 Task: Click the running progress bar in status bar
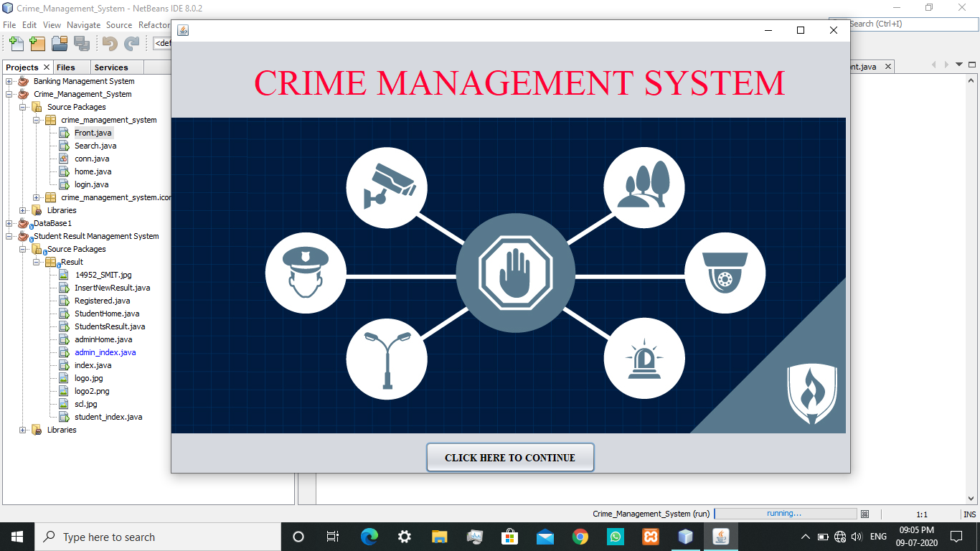tap(786, 514)
